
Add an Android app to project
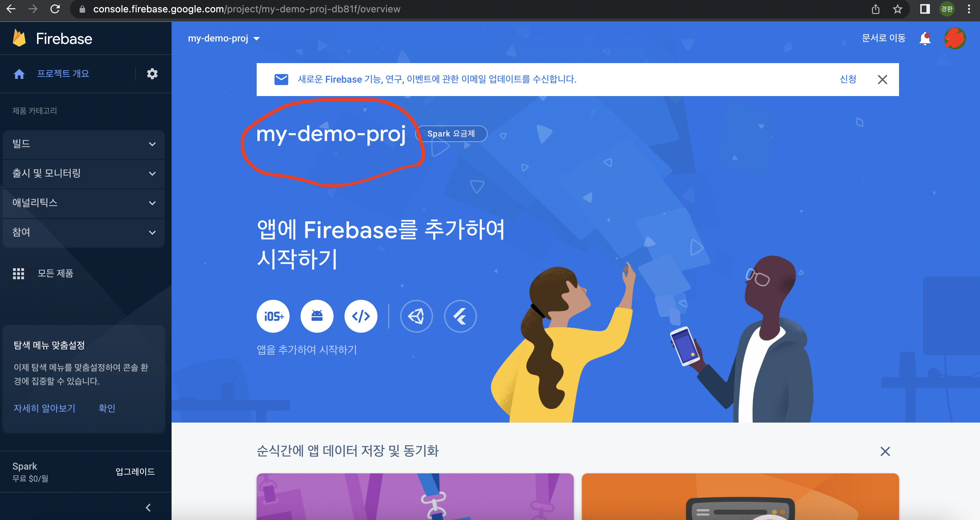pos(316,316)
